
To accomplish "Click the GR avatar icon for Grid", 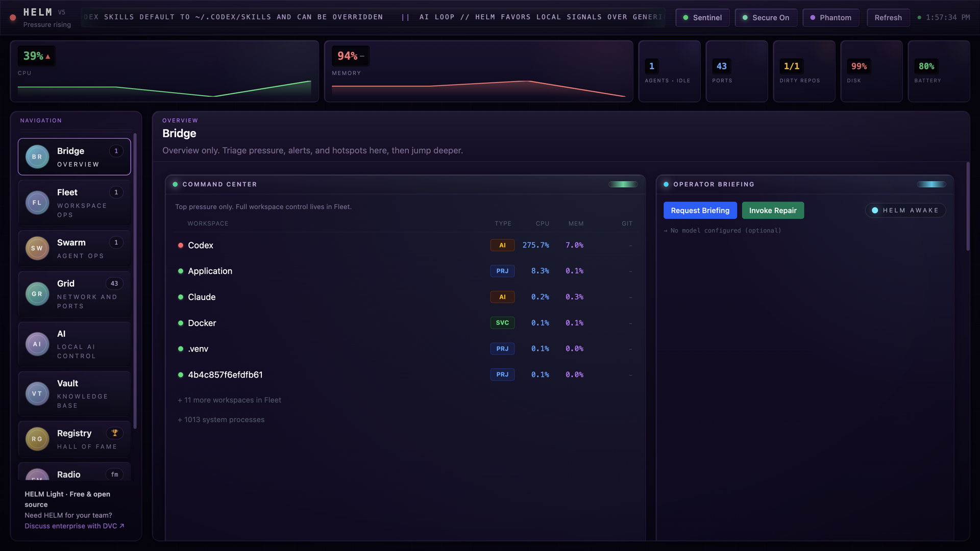I will coord(37,294).
